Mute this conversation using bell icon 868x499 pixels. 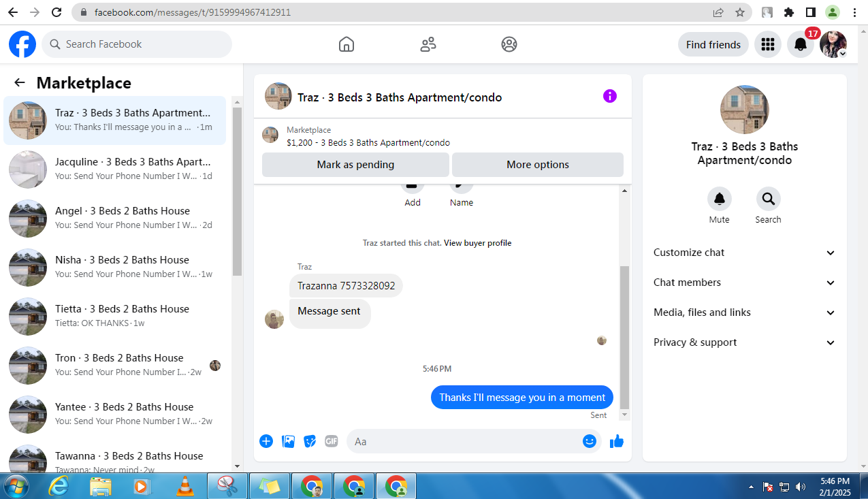coord(720,199)
